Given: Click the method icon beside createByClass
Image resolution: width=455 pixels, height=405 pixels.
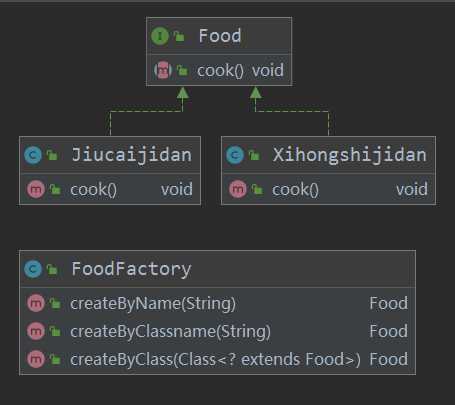Looking at the screenshot, I should [x=36, y=359].
